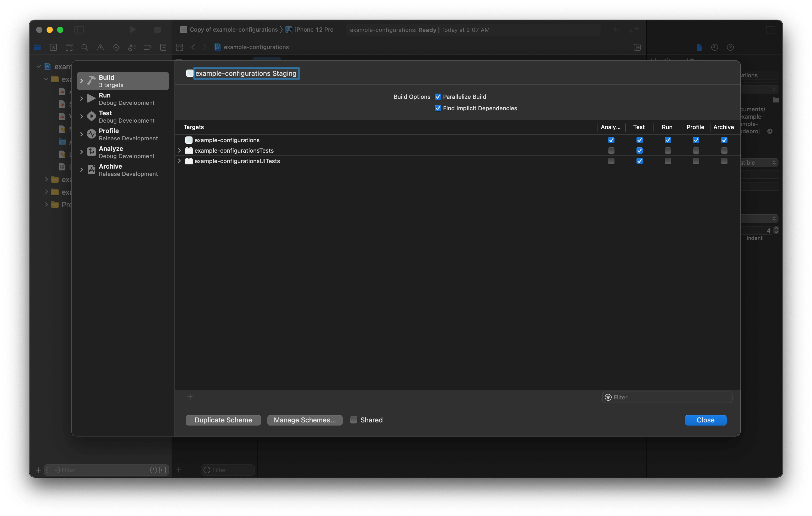Expand the Run Debug Development section
This screenshot has height=516, width=812.
click(x=82, y=99)
